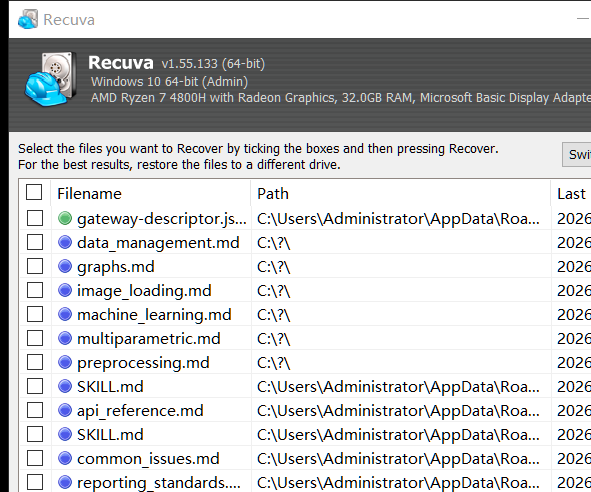Image resolution: width=591 pixels, height=492 pixels.
Task: Click the AppData path of common_issues.md
Action: tap(398, 459)
